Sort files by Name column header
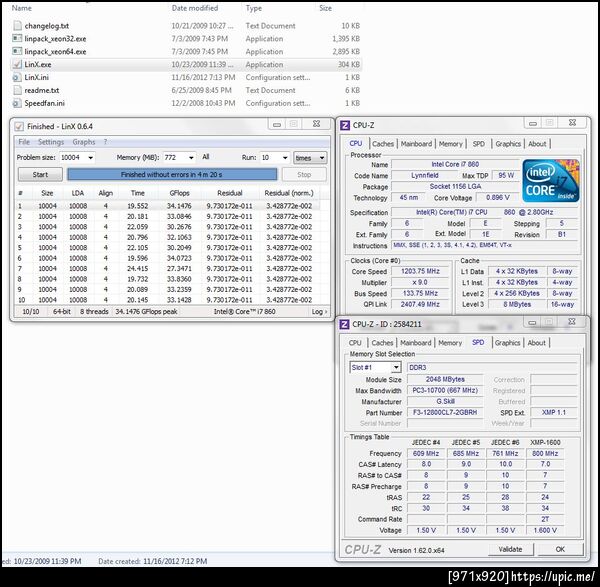Viewport: 600px width, 587px height. (22, 8)
